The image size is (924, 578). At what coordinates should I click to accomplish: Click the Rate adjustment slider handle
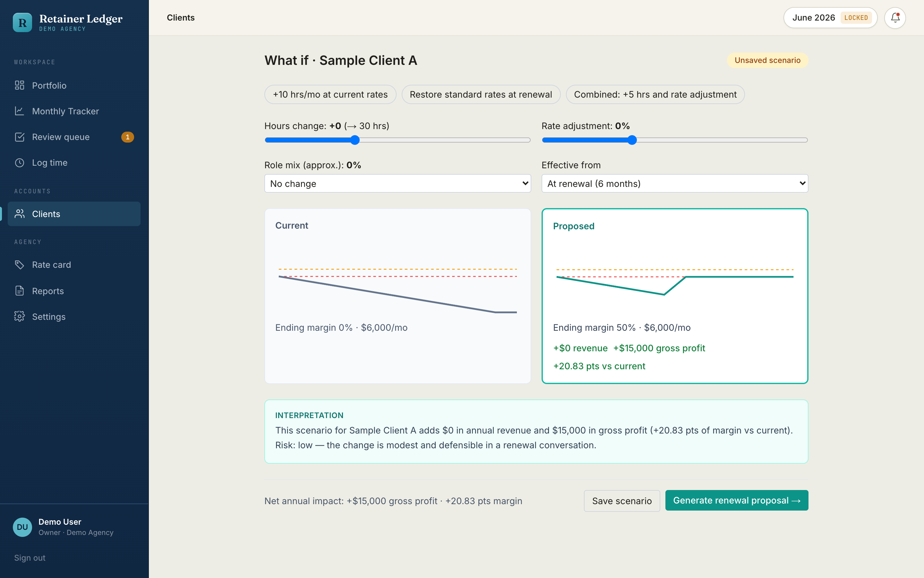click(x=632, y=140)
